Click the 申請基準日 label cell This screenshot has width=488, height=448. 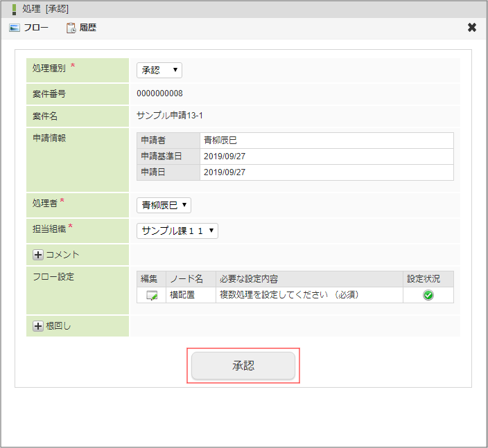[168, 156]
